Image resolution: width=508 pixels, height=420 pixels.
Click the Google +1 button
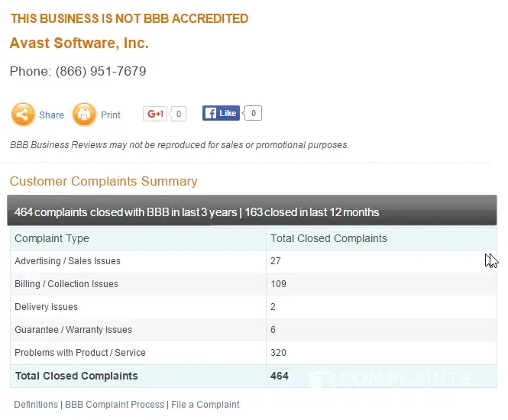155,114
